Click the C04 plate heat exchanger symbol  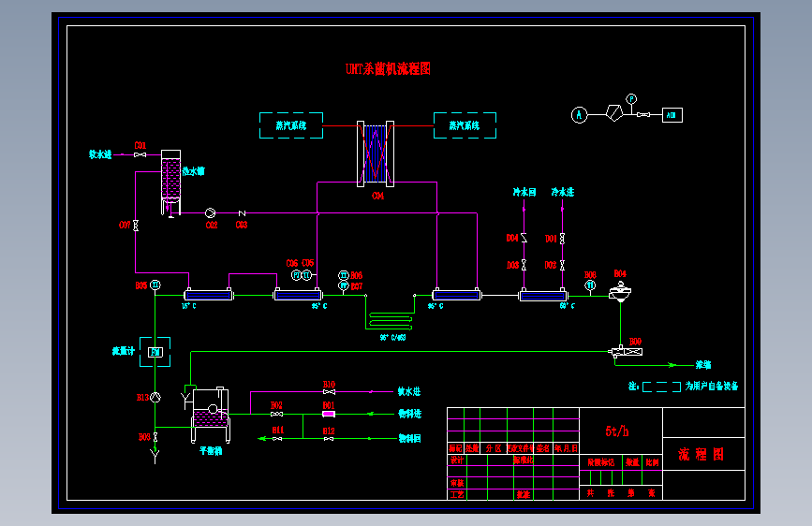click(x=376, y=153)
